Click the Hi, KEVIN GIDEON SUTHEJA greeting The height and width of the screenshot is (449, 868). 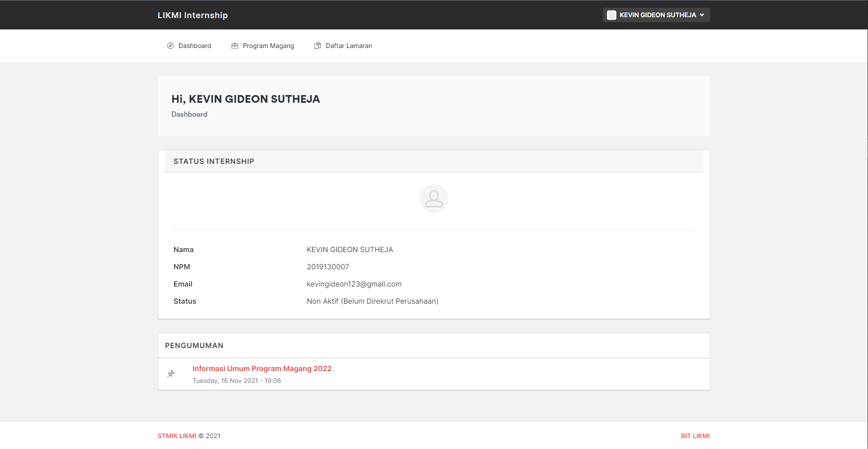(246, 99)
